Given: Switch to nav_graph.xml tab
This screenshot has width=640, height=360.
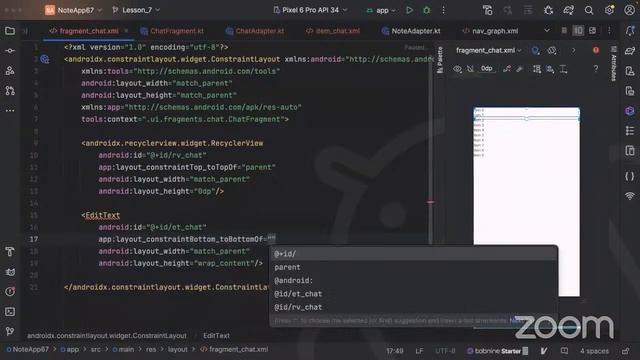Looking at the screenshot, I should pyautogui.click(x=490, y=31).
